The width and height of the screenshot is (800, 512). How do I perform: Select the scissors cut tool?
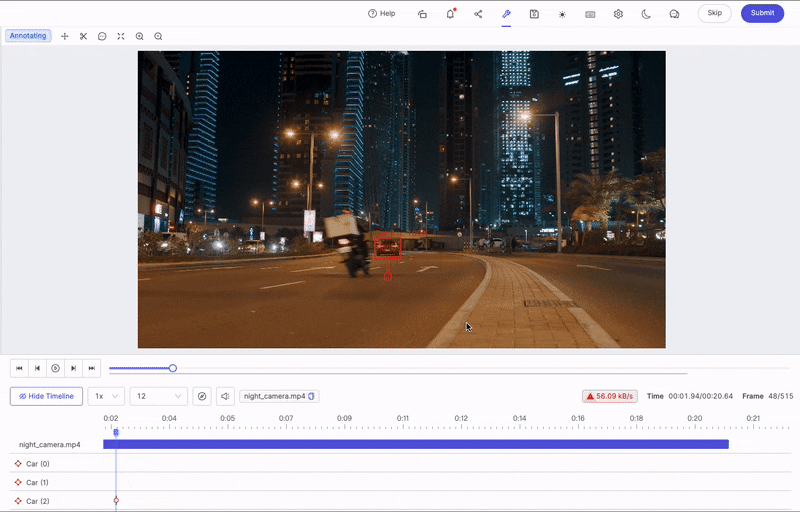tap(83, 36)
